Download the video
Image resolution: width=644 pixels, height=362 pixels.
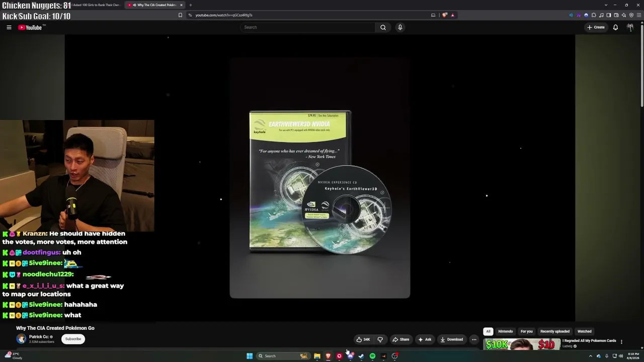[452, 339]
